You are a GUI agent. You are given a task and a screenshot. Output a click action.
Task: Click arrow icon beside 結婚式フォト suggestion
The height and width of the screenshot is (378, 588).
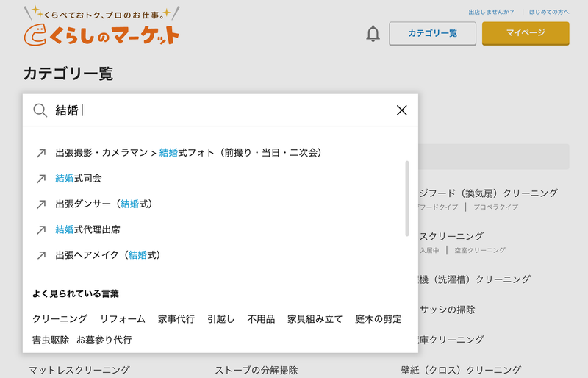pyautogui.click(x=41, y=153)
